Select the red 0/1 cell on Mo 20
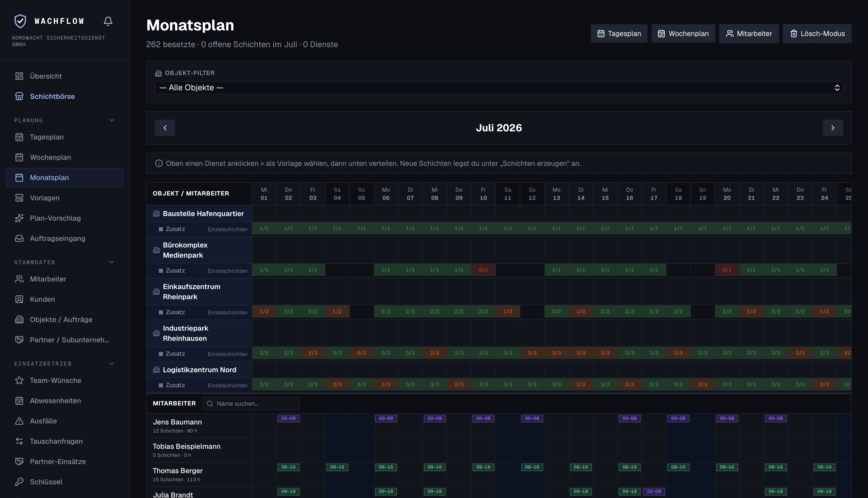Image resolution: width=868 pixels, height=498 pixels. tap(727, 270)
